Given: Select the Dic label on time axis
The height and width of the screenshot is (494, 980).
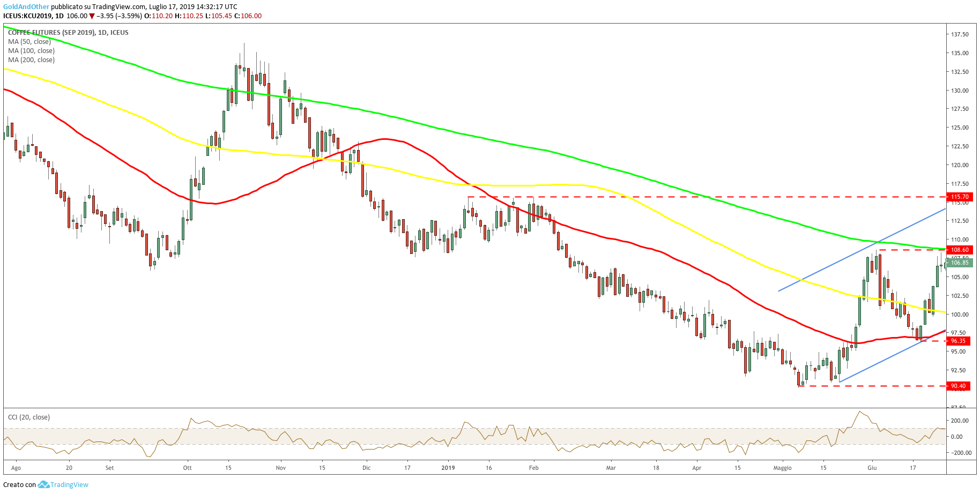Looking at the screenshot, I should coord(367,468).
